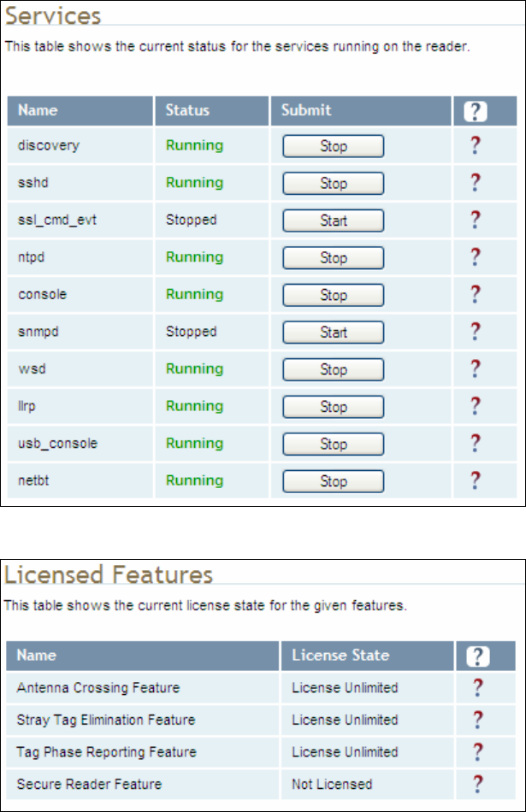Select Stray Tag Elimination Feature name
The image size is (526, 812).
(x=106, y=721)
